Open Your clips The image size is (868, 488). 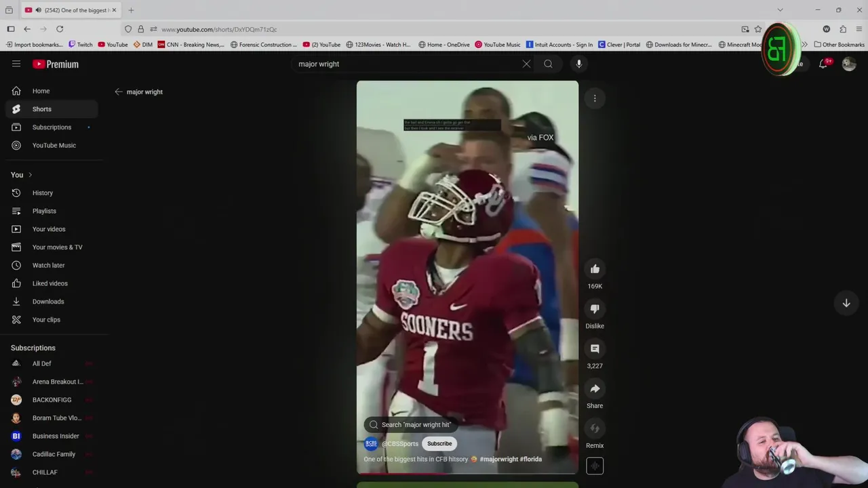pos(52,319)
